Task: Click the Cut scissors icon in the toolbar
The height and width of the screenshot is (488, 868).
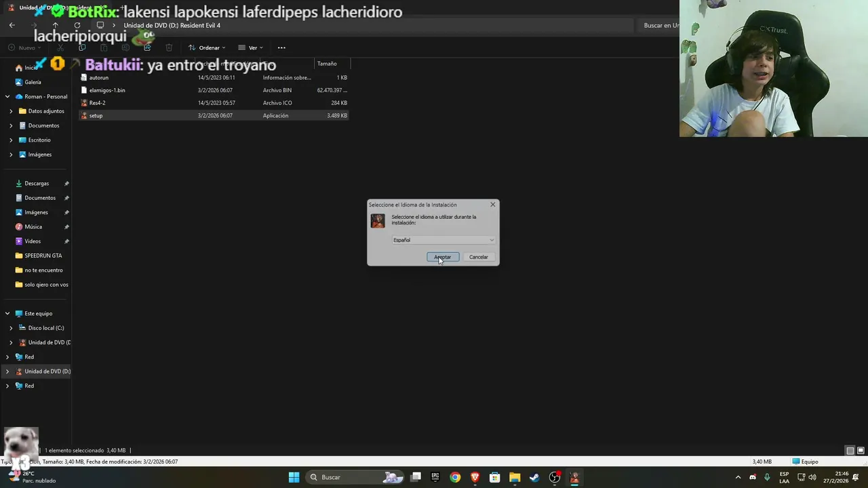Action: 60,47
